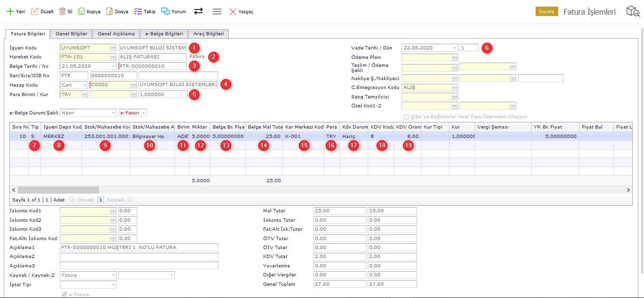Image resolution: width=644 pixels, height=298 pixels.
Task: Open the e-Belge Bilgileri tab
Action: 164,34
